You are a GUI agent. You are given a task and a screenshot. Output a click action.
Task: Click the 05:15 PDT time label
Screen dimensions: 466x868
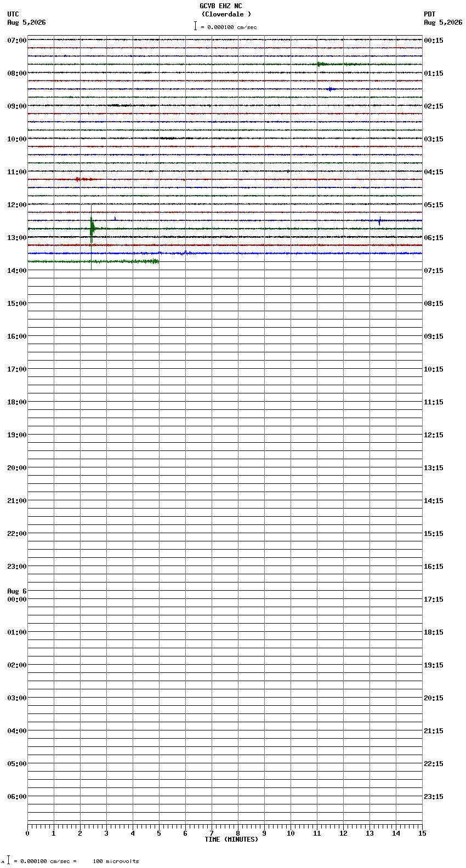[434, 205]
